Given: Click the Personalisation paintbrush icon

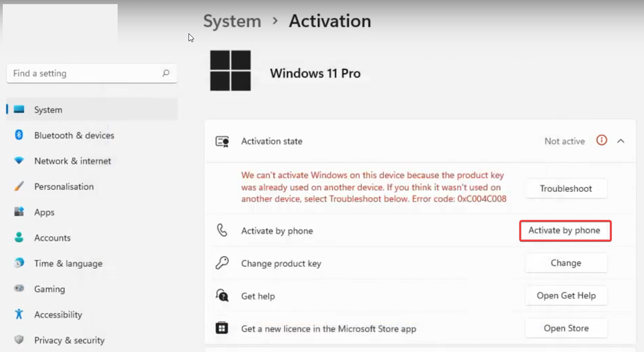Looking at the screenshot, I should pos(19,186).
